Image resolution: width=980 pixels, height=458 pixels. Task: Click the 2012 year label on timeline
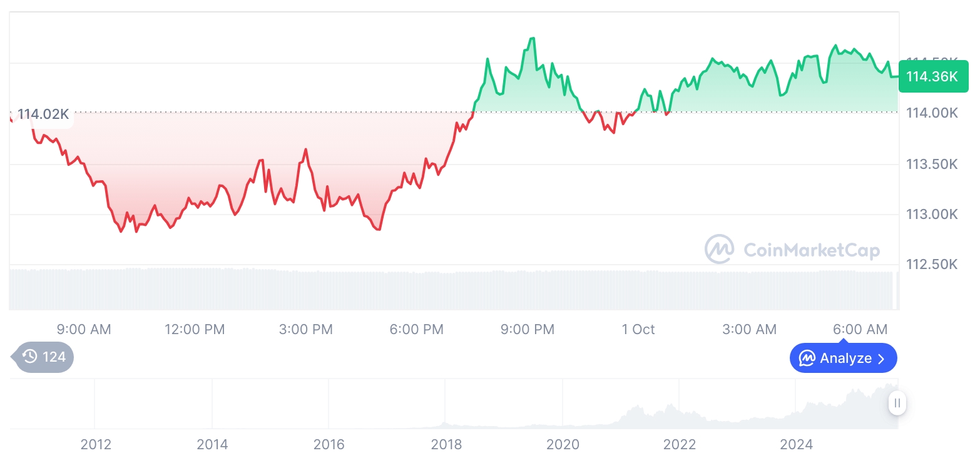96,444
